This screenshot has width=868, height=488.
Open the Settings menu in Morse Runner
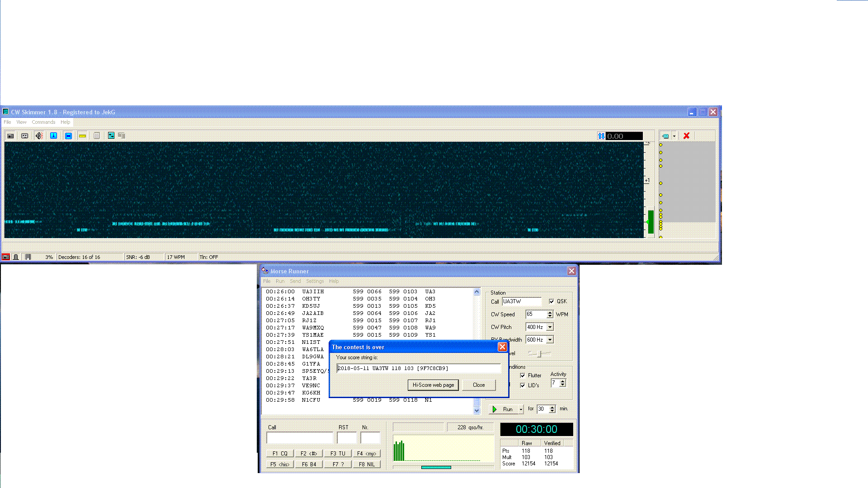315,282
